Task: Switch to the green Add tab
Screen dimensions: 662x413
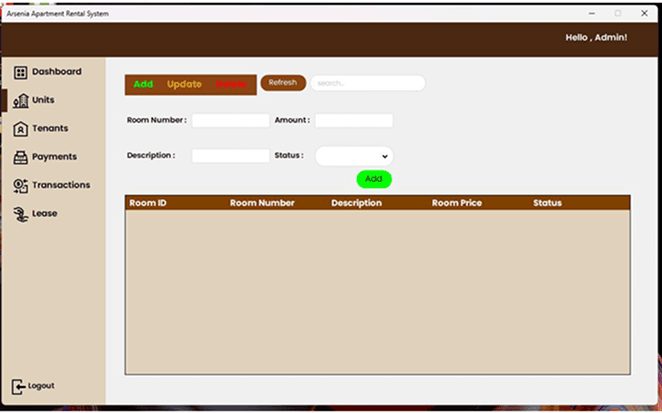Action: click(x=143, y=84)
